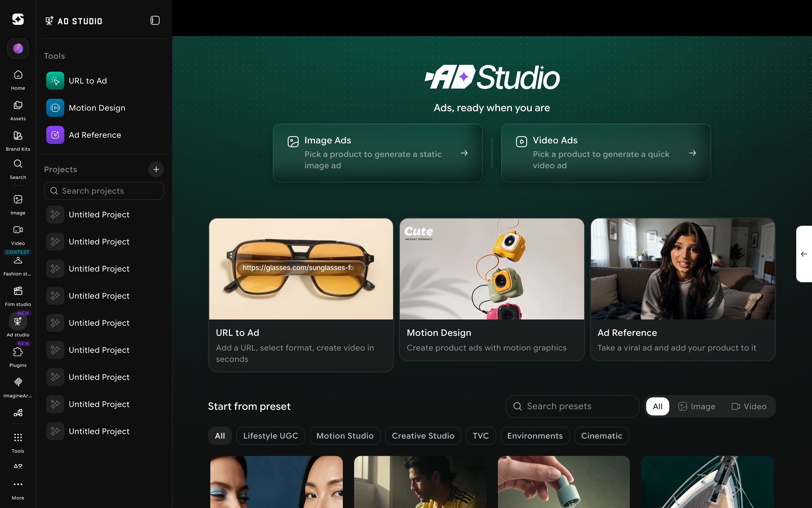Viewport: 812px width, 508px height.
Task: Select TVC category chip
Action: [480, 436]
